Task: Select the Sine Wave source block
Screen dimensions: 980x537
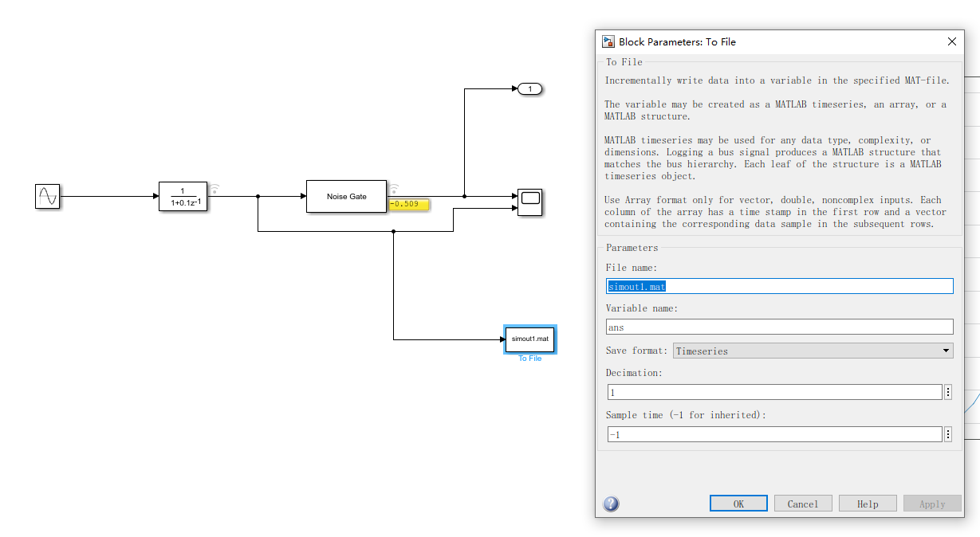Action: click(x=48, y=196)
